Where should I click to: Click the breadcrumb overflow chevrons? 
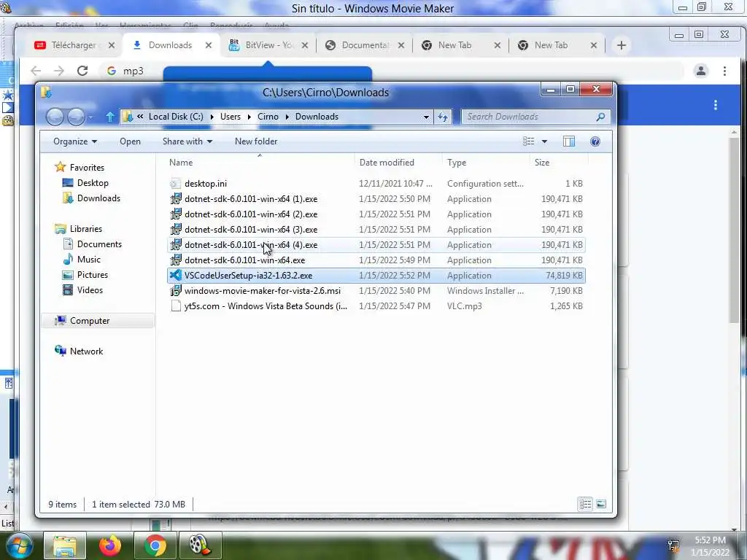140,117
